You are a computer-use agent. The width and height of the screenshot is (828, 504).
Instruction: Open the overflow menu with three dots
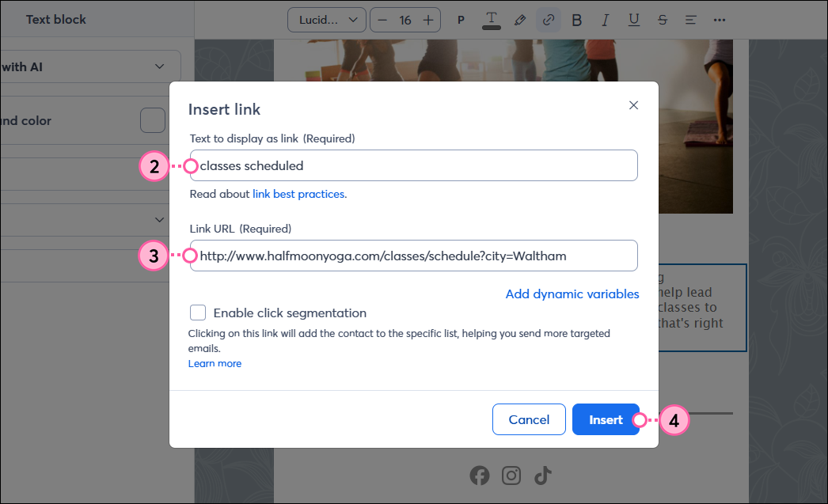[720, 20]
